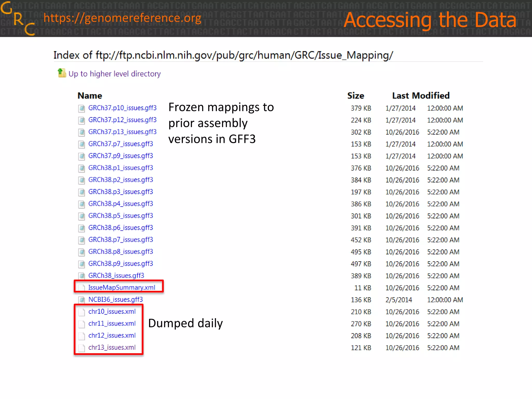Open IssueMapSummary.xml file
The image size is (532, 399).
(x=122, y=287)
